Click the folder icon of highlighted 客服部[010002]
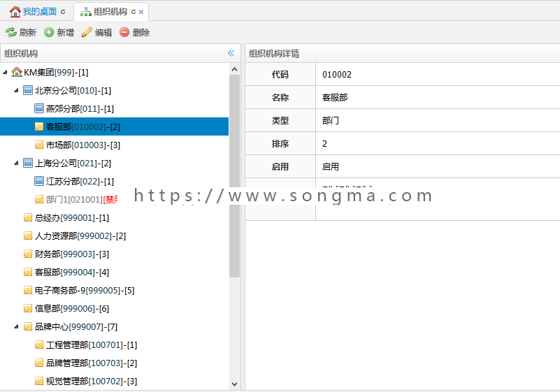560x392 pixels. coord(39,126)
